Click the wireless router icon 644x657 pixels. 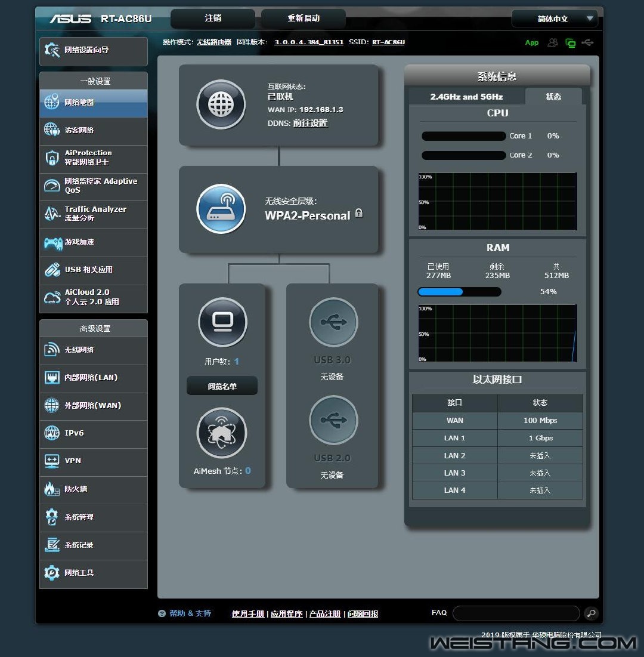221,209
